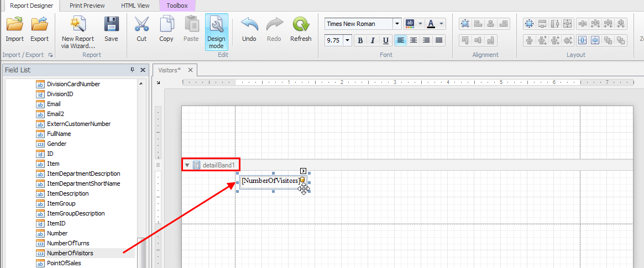The image size is (644, 268).
Task: Toggle Design mode button
Action: pos(216,32)
